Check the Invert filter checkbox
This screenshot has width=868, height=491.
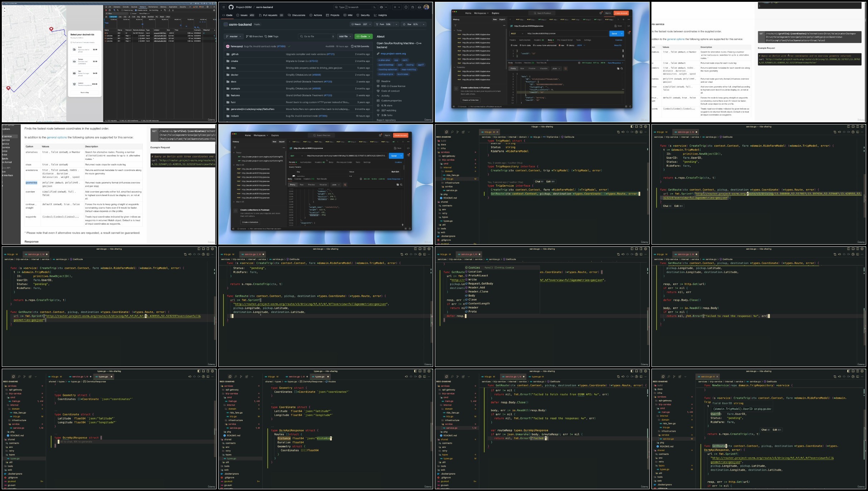pyautogui.click(x=131, y=14)
